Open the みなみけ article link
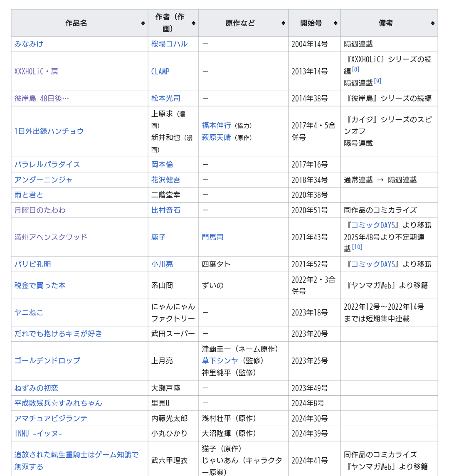449x476 pixels. (29, 44)
